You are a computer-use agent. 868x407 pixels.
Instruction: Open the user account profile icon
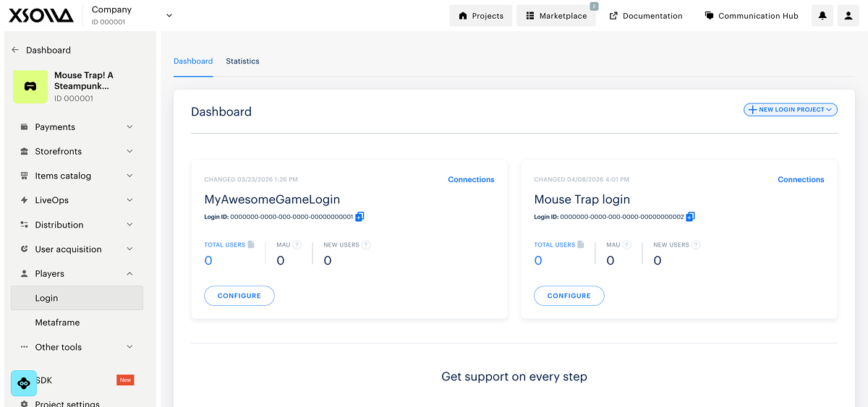point(848,16)
